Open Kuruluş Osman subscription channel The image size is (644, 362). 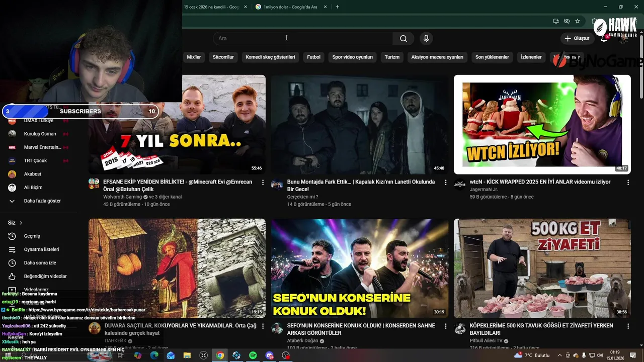39,134
